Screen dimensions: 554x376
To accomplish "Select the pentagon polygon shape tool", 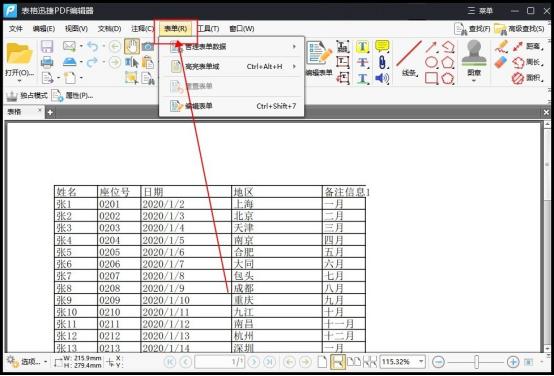I will tap(448, 63).
